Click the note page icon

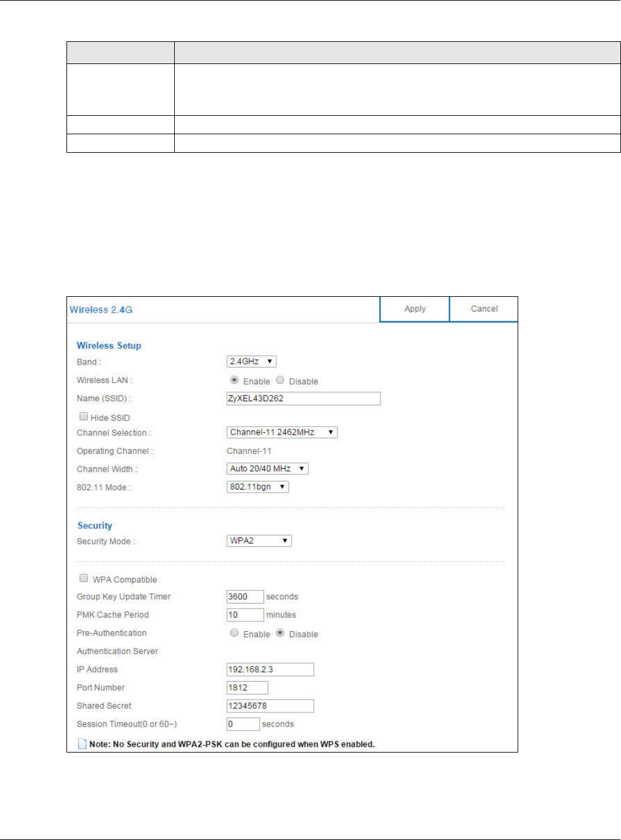click(82, 744)
